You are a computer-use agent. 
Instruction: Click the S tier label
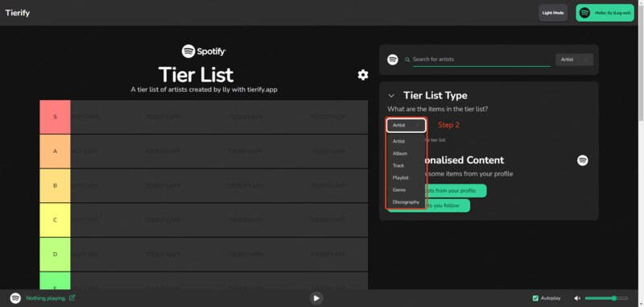click(x=55, y=117)
